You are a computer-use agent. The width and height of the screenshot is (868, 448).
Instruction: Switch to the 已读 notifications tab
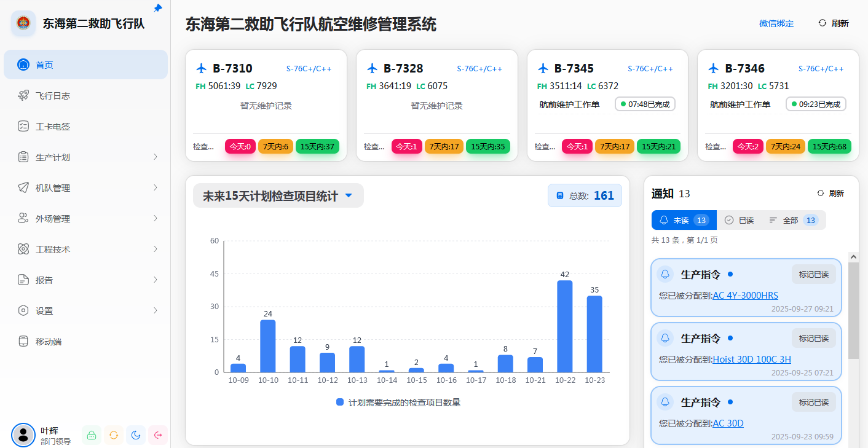click(x=739, y=220)
